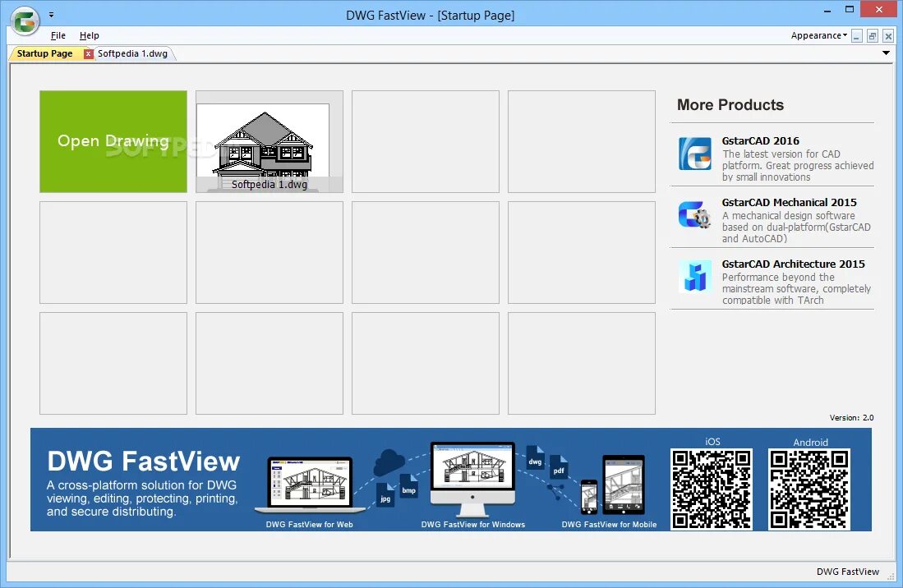The image size is (903, 588).
Task: Click the DWG FastView for Web laptop image
Action: click(x=310, y=484)
